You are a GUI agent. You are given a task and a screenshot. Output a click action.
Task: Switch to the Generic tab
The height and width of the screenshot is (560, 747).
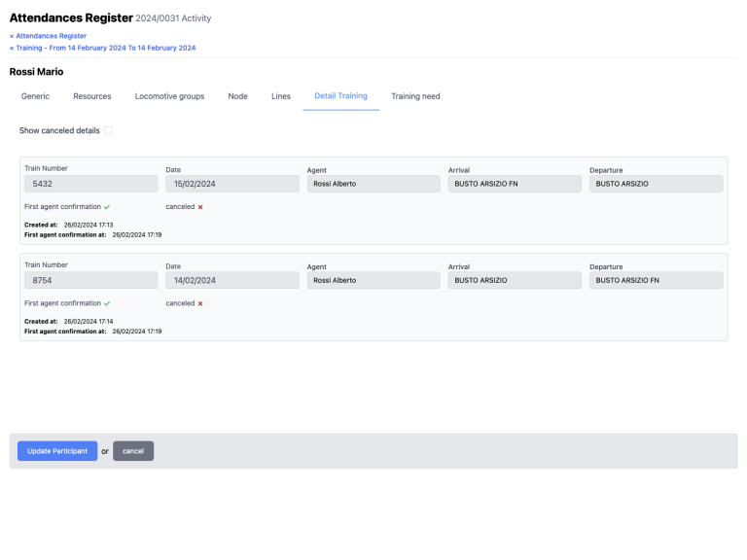click(x=35, y=96)
